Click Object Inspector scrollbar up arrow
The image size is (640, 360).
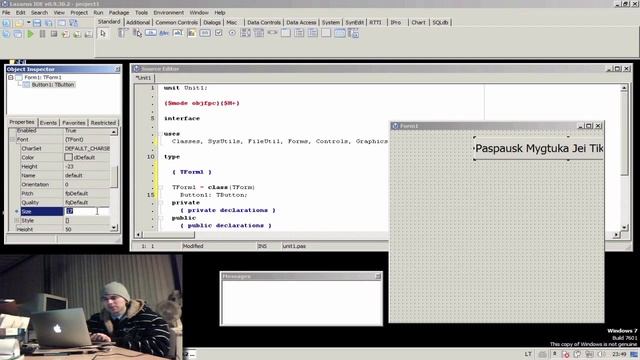coord(114,132)
